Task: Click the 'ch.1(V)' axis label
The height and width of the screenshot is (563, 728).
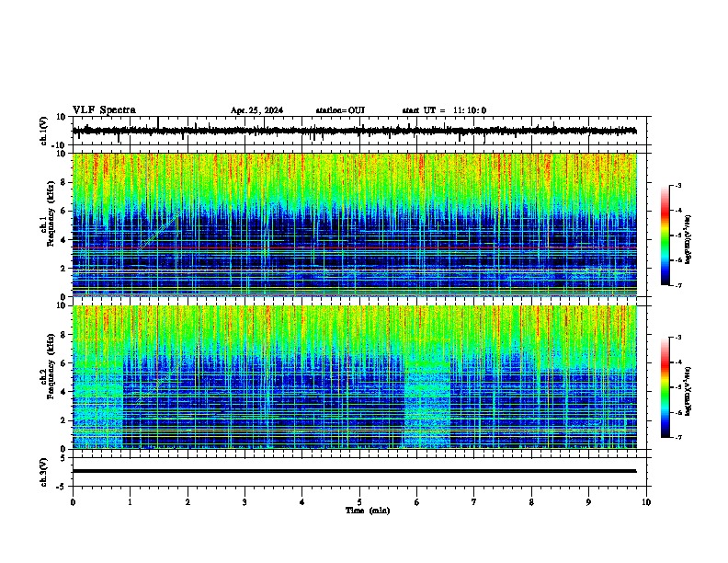Action: click(x=44, y=131)
